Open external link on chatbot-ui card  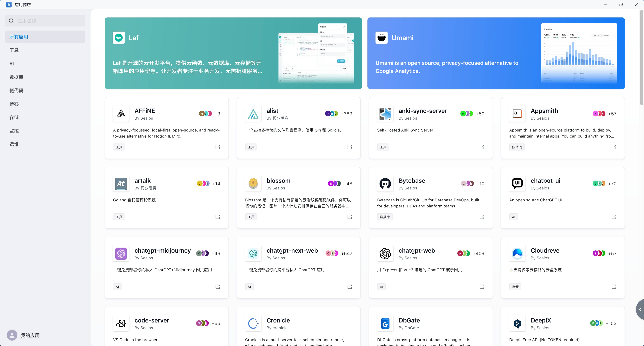[x=613, y=217]
